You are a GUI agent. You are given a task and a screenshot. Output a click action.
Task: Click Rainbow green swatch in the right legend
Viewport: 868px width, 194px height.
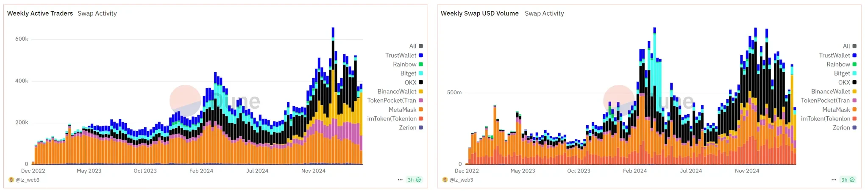pos(854,65)
